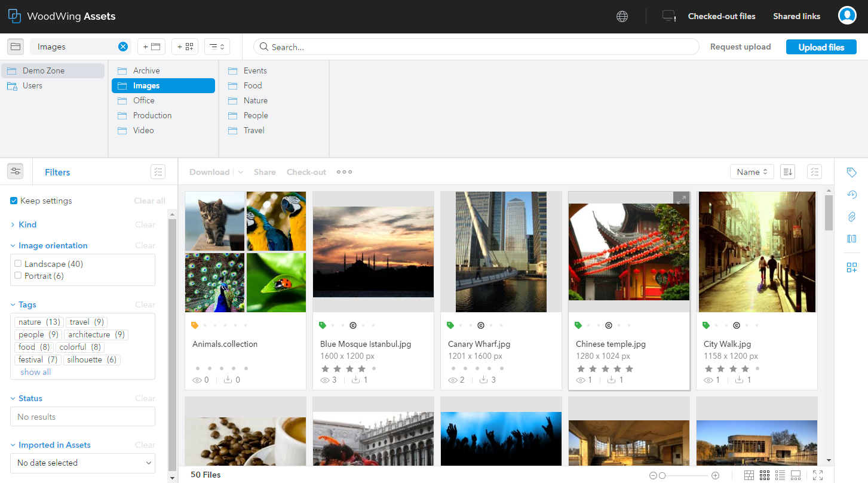The image size is (868, 483).
Task: Clear the Images folder path field
Action: pos(123,47)
